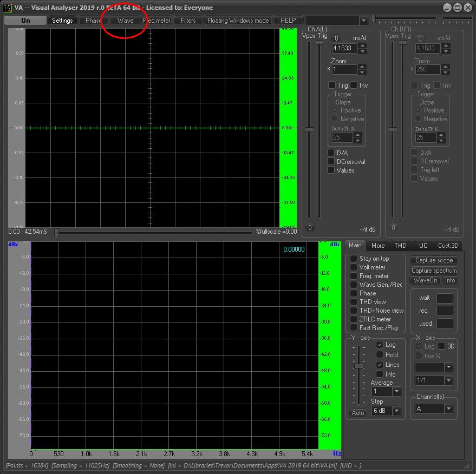Switch to the THD tab
Image resolution: width=476 pixels, height=474 pixels.
(400, 245)
